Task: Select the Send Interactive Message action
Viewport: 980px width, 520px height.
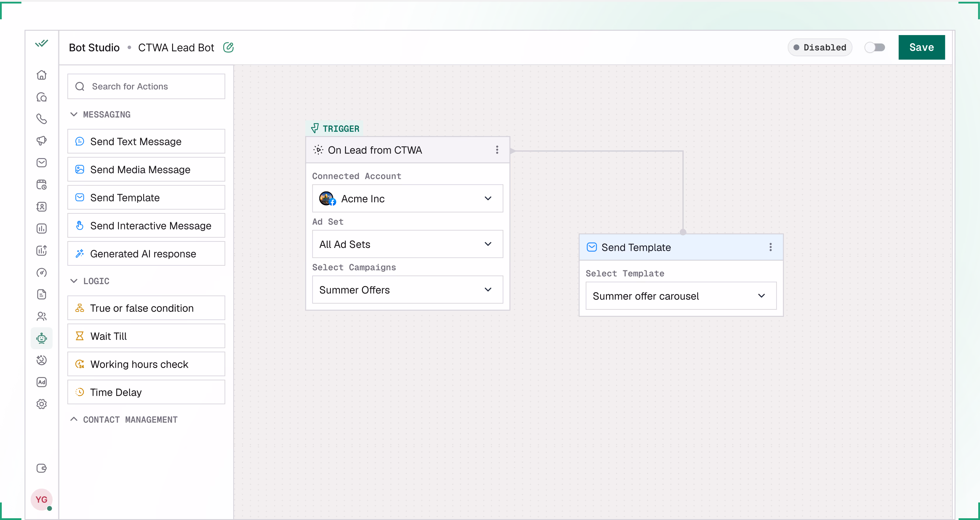Action: coord(146,225)
